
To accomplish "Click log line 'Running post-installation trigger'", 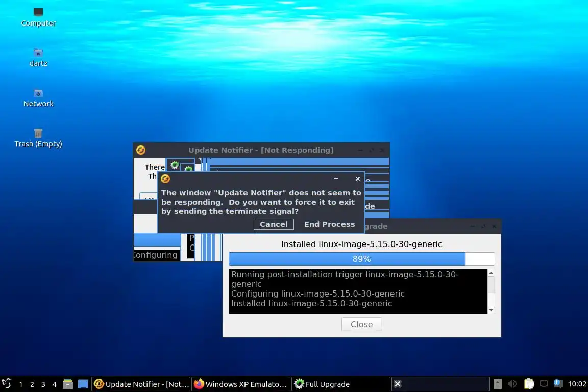I will pos(345,279).
